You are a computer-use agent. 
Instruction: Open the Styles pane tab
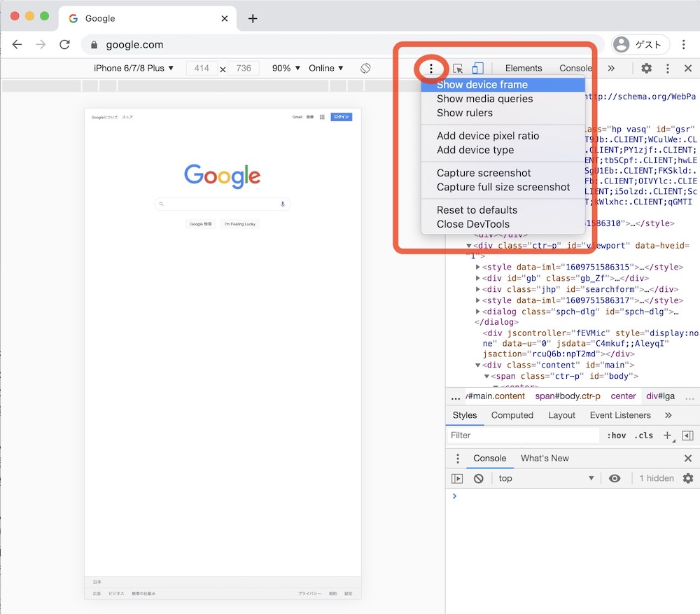[x=465, y=415]
